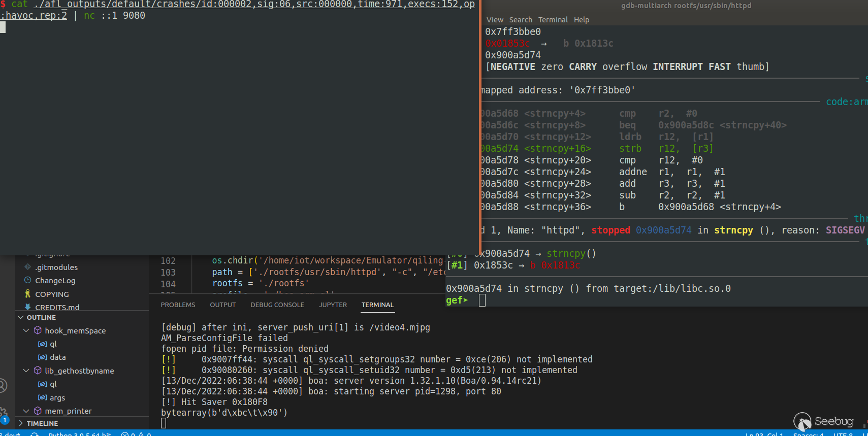Collapse the mem_printer outline node
This screenshot has width=868, height=436.
click(x=26, y=411)
